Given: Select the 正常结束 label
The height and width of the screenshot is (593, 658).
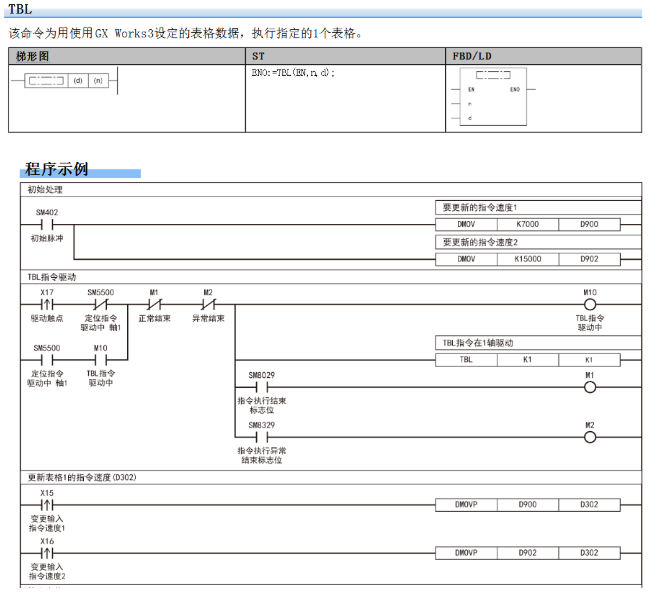Looking at the screenshot, I should click(x=154, y=319).
